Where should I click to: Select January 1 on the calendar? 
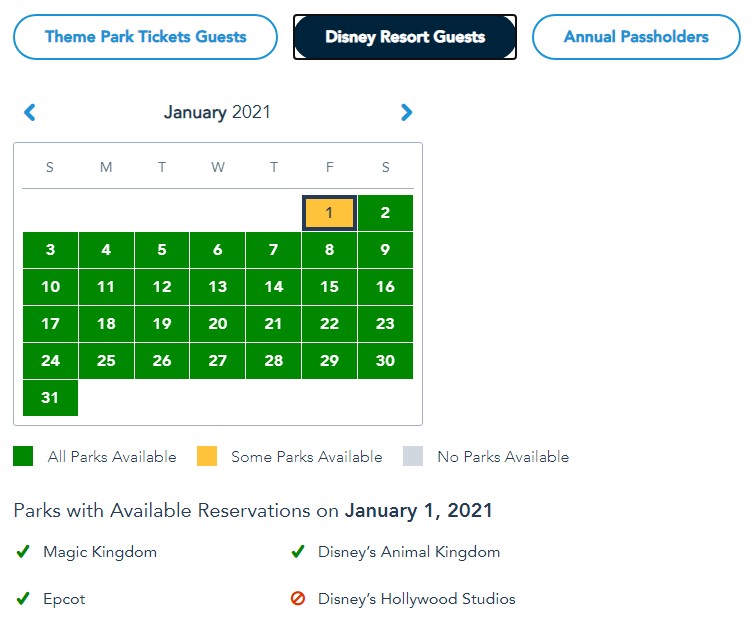click(329, 213)
